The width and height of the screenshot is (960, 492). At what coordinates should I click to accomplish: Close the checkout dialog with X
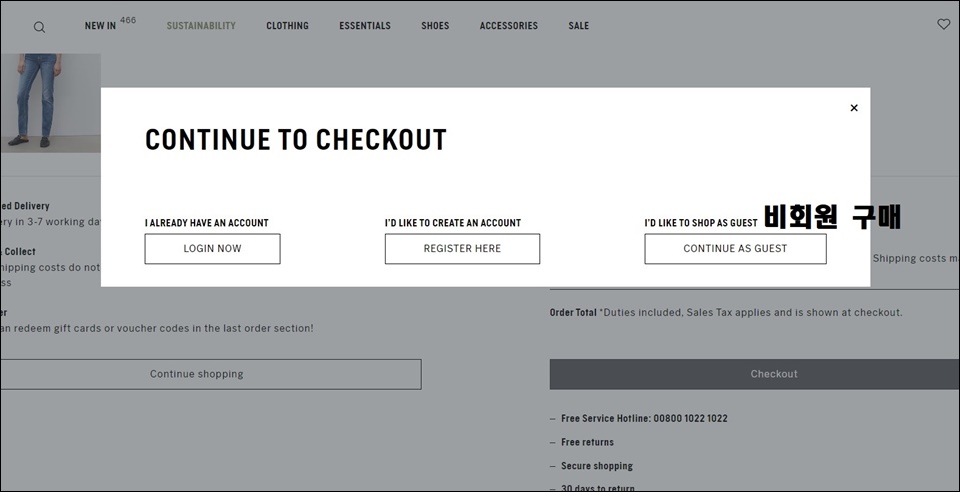tap(854, 108)
